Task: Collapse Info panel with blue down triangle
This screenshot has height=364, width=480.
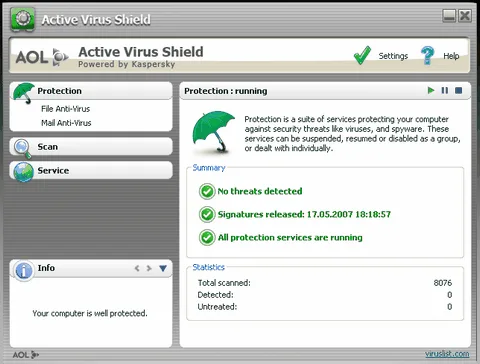Action: click(x=163, y=268)
